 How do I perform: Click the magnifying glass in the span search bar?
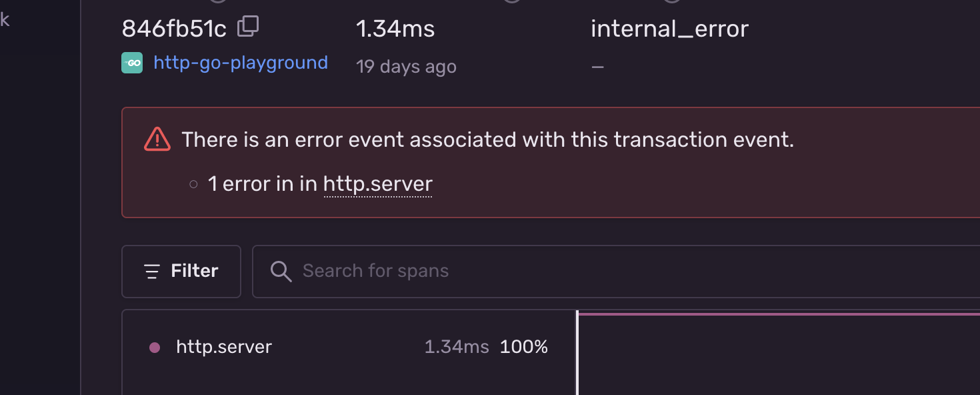pos(281,271)
